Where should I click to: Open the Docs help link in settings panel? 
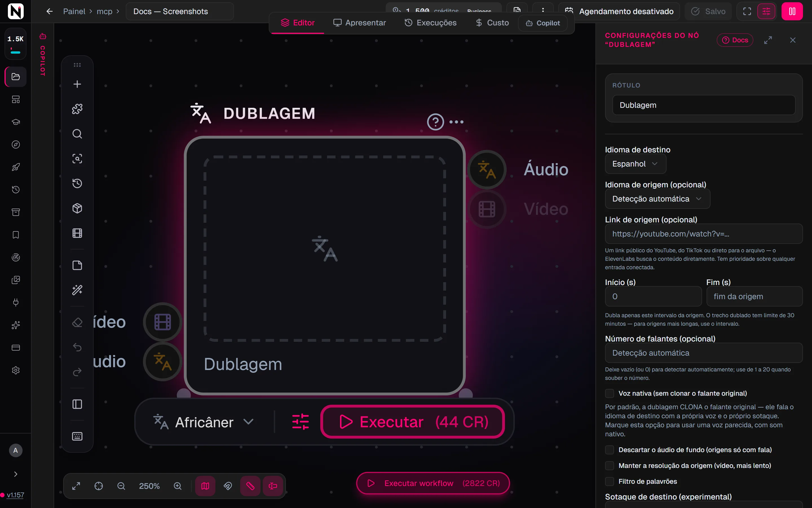click(735, 40)
